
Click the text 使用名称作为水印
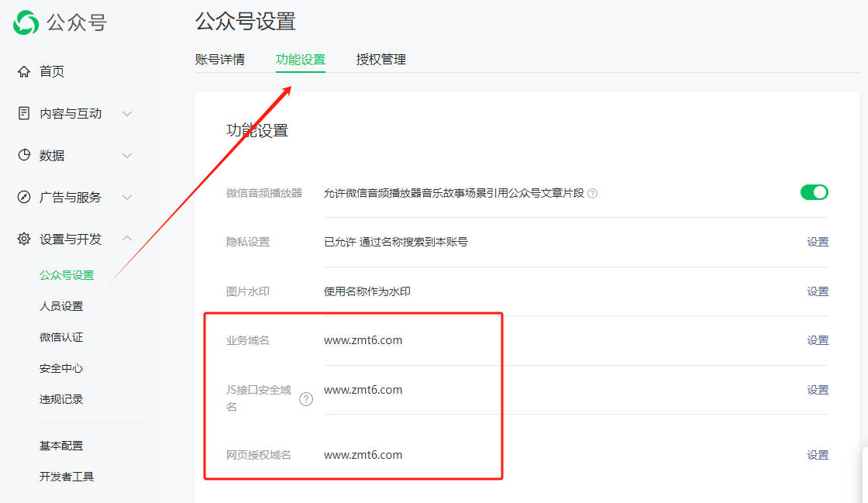(x=367, y=291)
